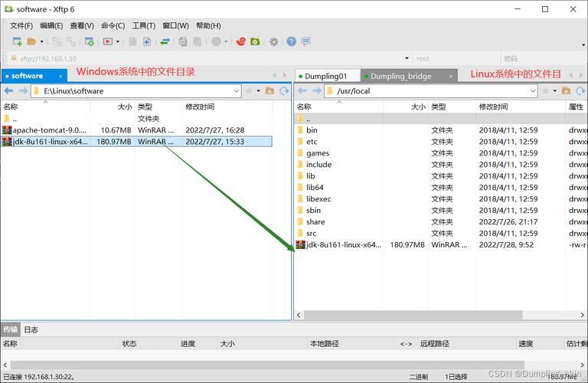Sort remote files by 属性 column

(x=576, y=107)
